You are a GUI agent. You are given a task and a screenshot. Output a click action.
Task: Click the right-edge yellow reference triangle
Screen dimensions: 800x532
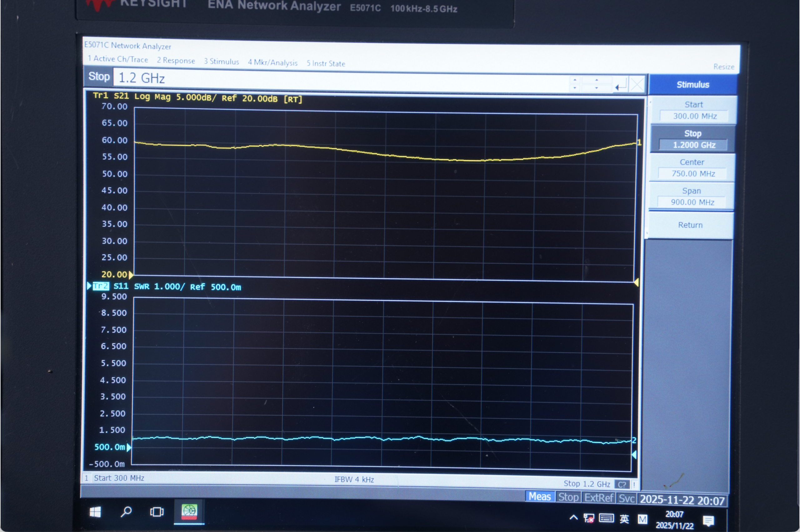(636, 282)
